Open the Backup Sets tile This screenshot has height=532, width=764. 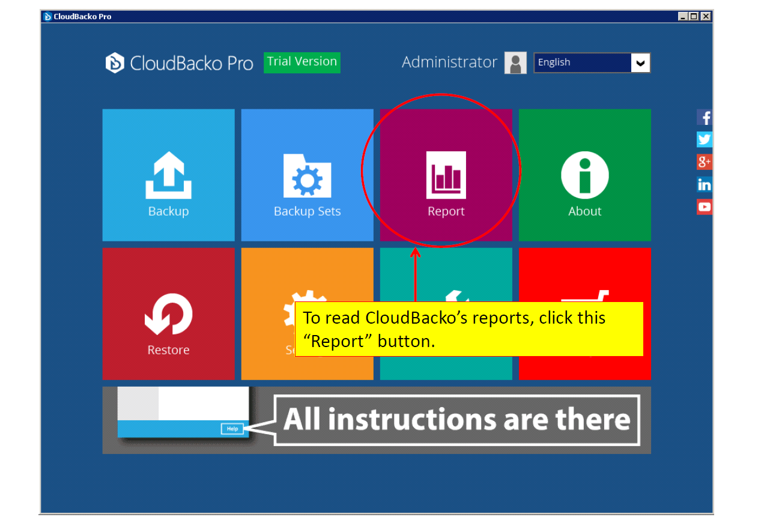pos(307,175)
